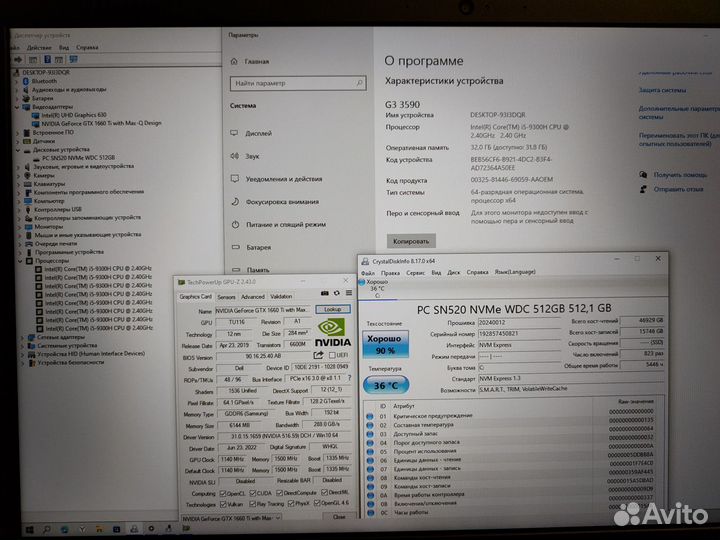Toggle DirectCompute checkbox in GPU-Z
Image resolution: width=720 pixels, height=540 pixels.
279,493
